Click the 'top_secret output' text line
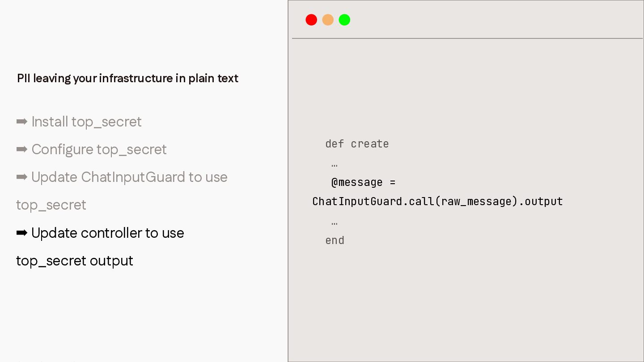This screenshot has width=644, height=362. click(x=75, y=261)
